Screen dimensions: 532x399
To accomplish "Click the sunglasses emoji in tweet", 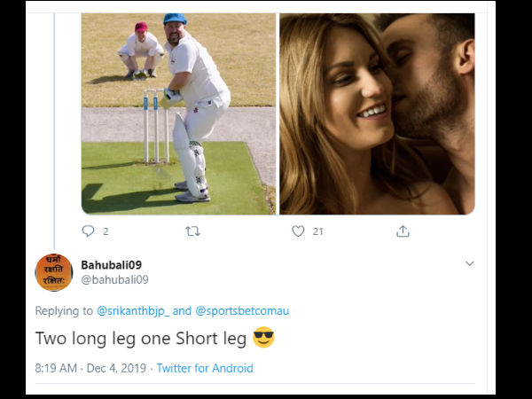I will tap(263, 338).
